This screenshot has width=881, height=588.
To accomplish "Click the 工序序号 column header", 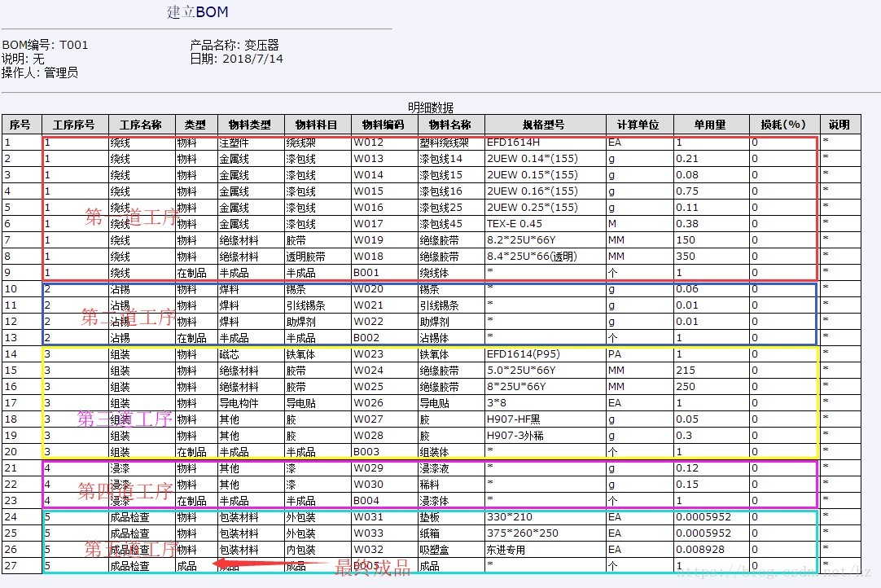I will pos(74,125).
